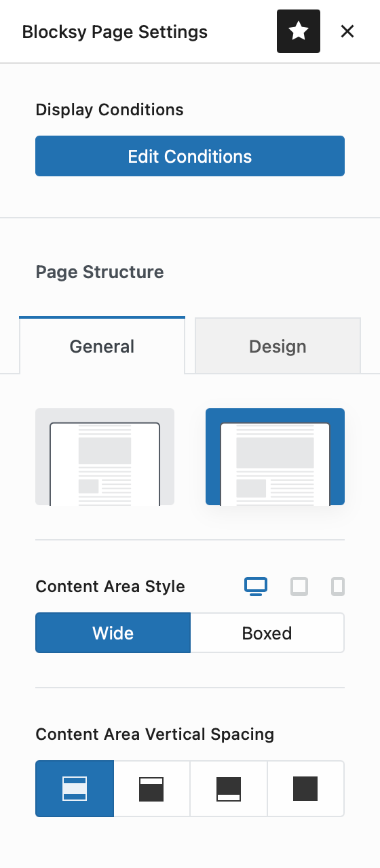Viewport: 380px width, 868px height.
Task: Click the Content Area Style label
Action: [110, 587]
